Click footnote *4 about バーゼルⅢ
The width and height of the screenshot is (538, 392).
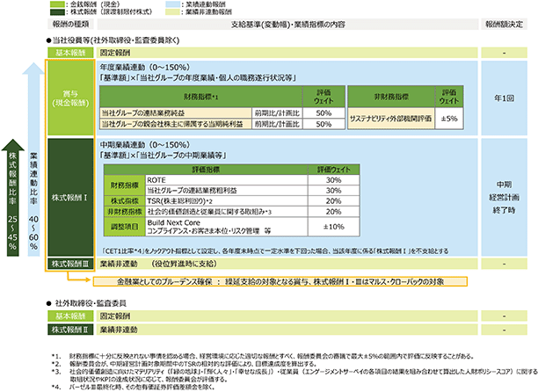[x=134, y=387]
